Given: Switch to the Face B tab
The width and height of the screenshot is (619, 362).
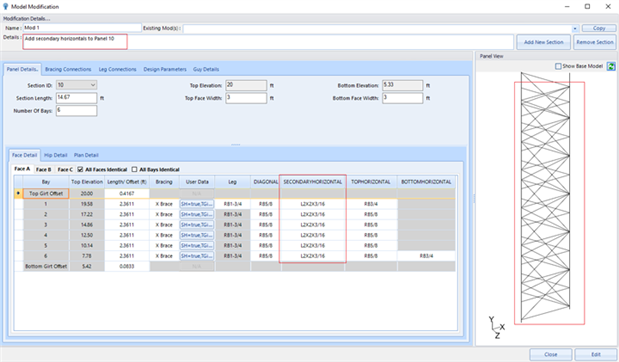Looking at the screenshot, I should [43, 169].
